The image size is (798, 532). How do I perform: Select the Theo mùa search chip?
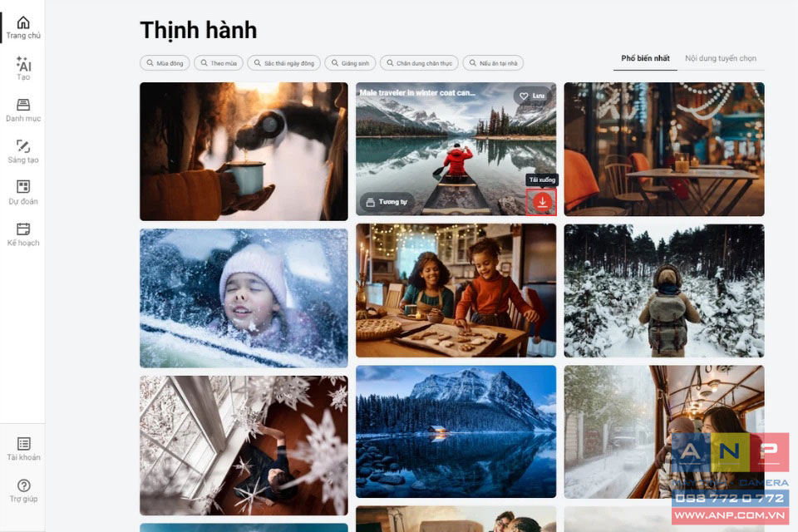pos(219,63)
